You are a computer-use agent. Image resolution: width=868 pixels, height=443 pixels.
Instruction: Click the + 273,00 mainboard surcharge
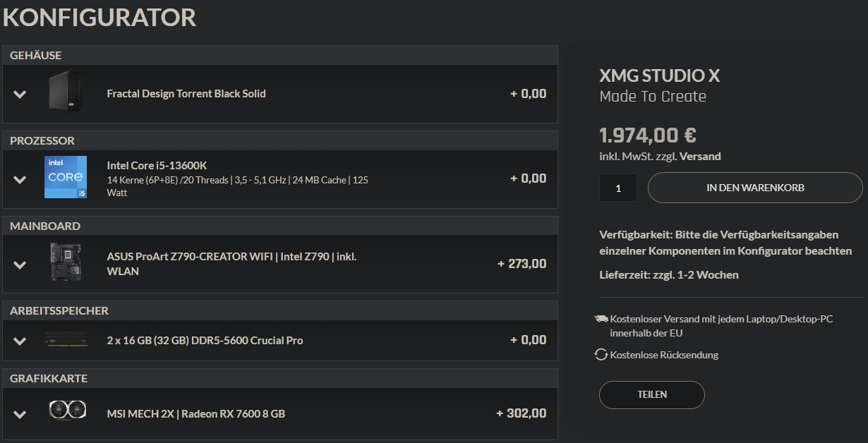click(522, 264)
